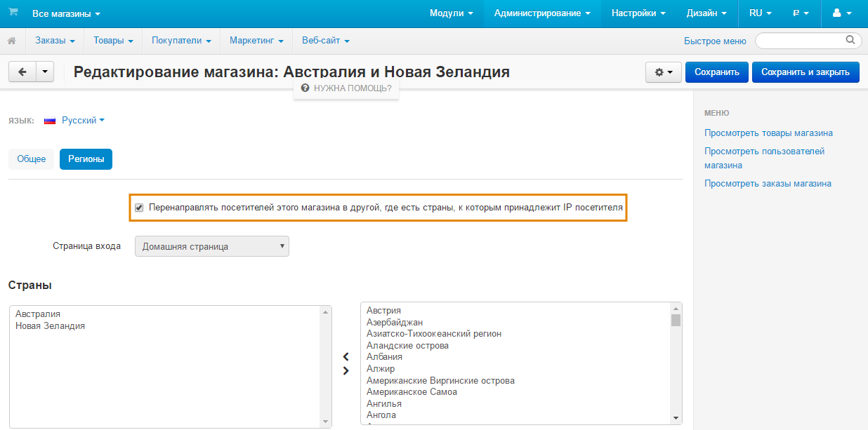
Task: Open the Настройки menu
Action: point(638,13)
